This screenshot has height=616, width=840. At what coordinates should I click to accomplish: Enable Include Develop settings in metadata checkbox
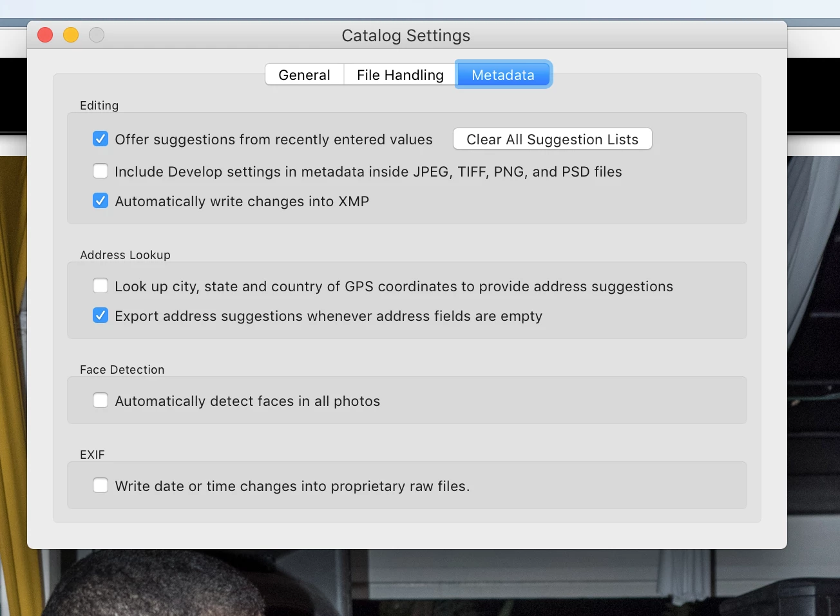(100, 171)
